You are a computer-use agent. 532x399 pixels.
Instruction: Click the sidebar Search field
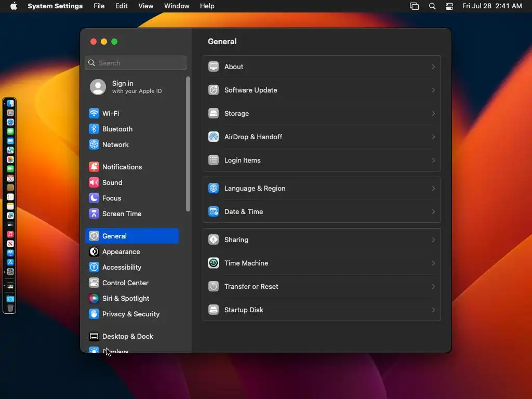tap(136, 63)
